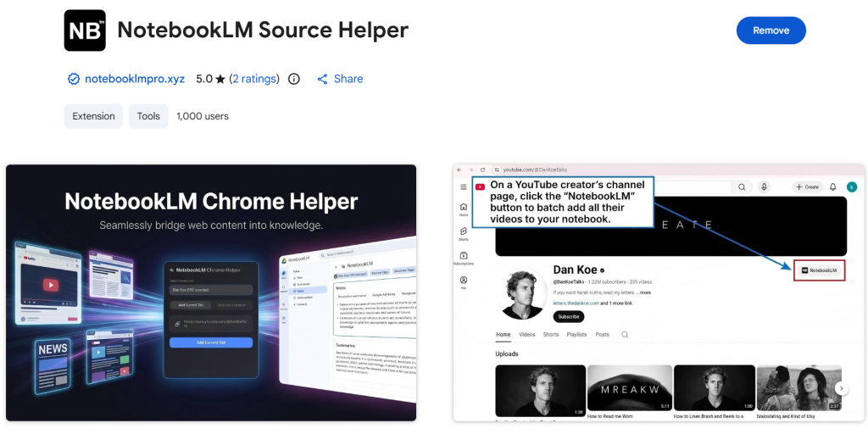Open the ratings info circle icon
Image resolution: width=868 pixels, height=434 pixels.
(x=294, y=79)
